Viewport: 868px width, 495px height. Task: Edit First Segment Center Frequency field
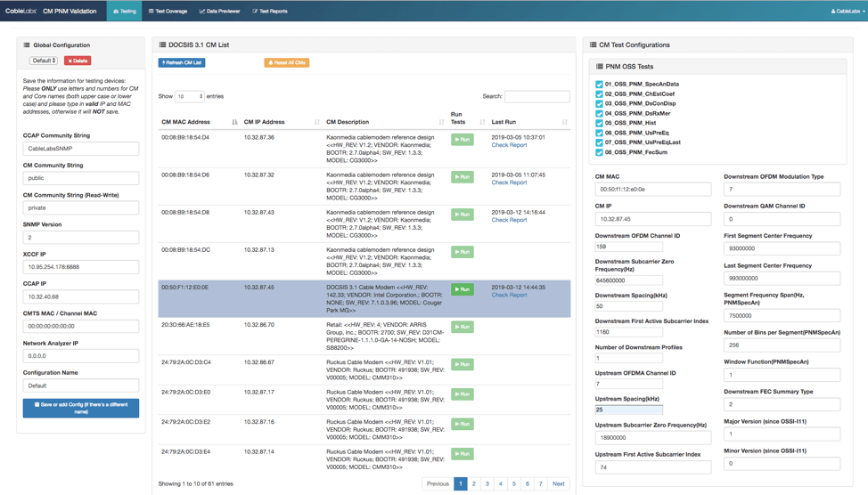pos(782,248)
